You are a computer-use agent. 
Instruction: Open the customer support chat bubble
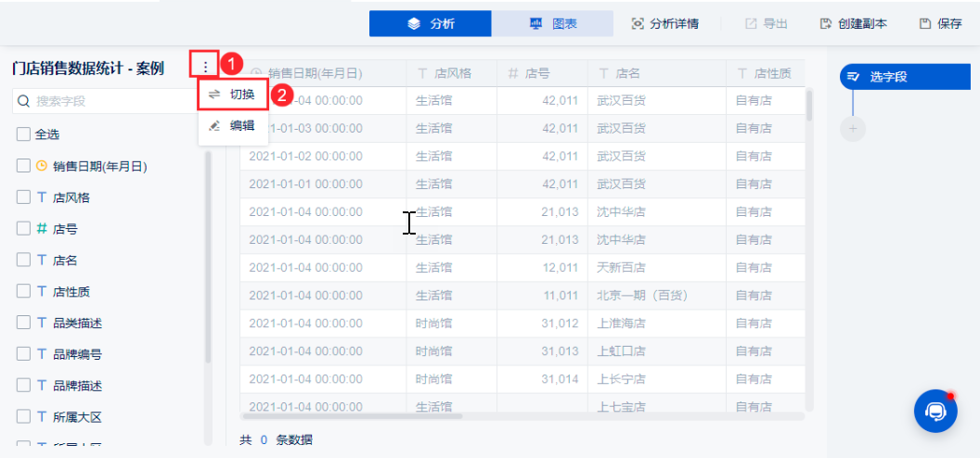(935, 412)
